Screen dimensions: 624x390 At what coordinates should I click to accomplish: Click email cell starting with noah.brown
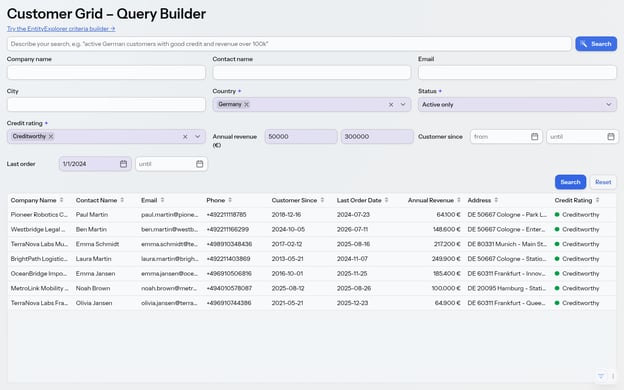tap(170, 288)
